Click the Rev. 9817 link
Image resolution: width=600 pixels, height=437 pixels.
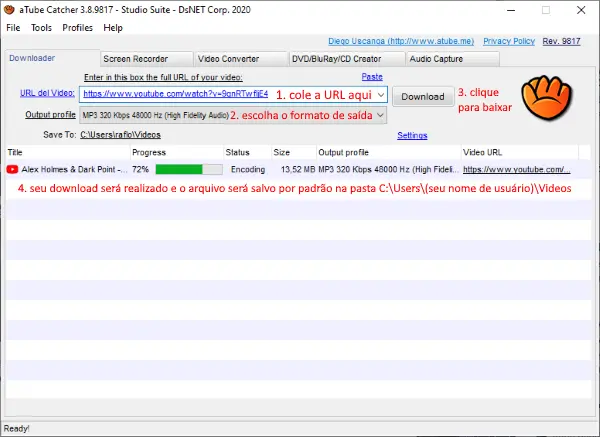[x=561, y=41]
